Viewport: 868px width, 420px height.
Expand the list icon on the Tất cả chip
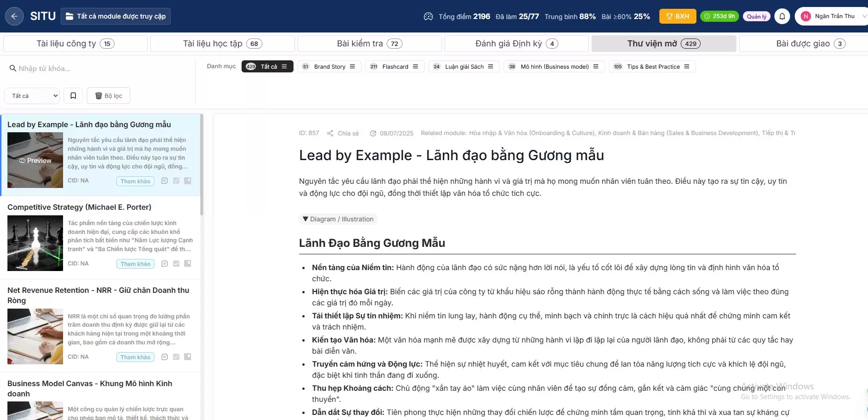pyautogui.click(x=284, y=66)
